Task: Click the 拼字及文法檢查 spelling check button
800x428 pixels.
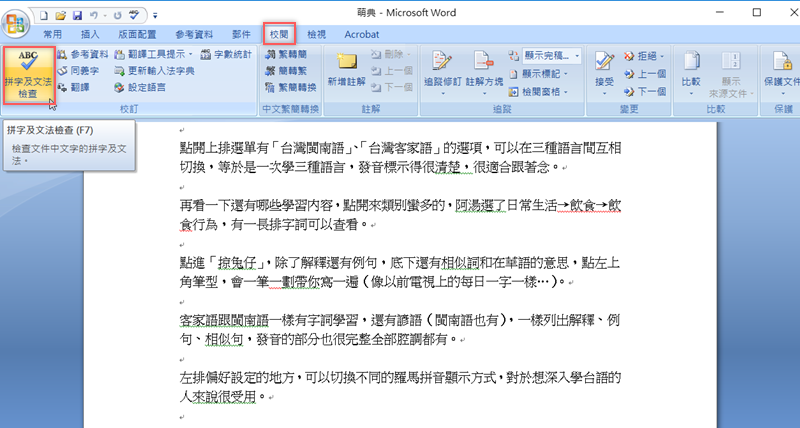Action: coord(28,73)
